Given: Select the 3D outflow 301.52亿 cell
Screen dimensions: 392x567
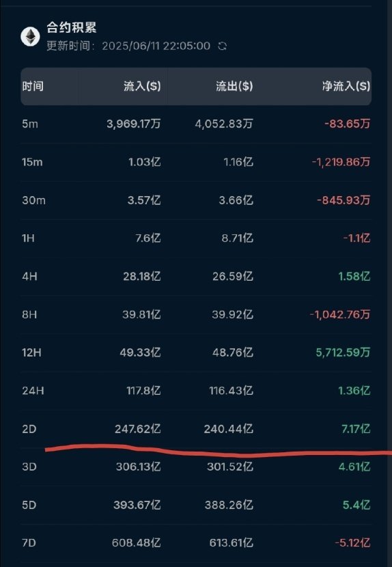Looking at the screenshot, I should (230, 467).
